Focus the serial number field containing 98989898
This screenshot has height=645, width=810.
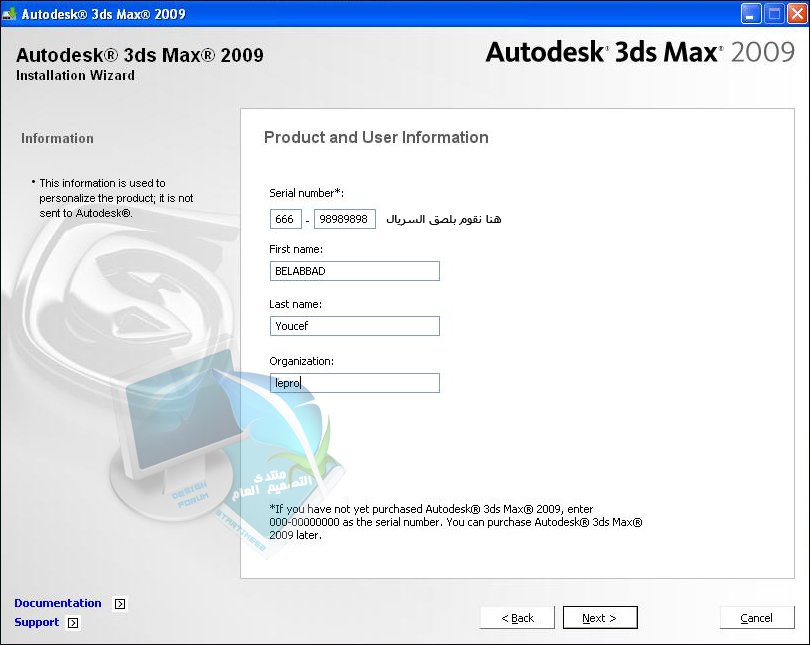(345, 219)
